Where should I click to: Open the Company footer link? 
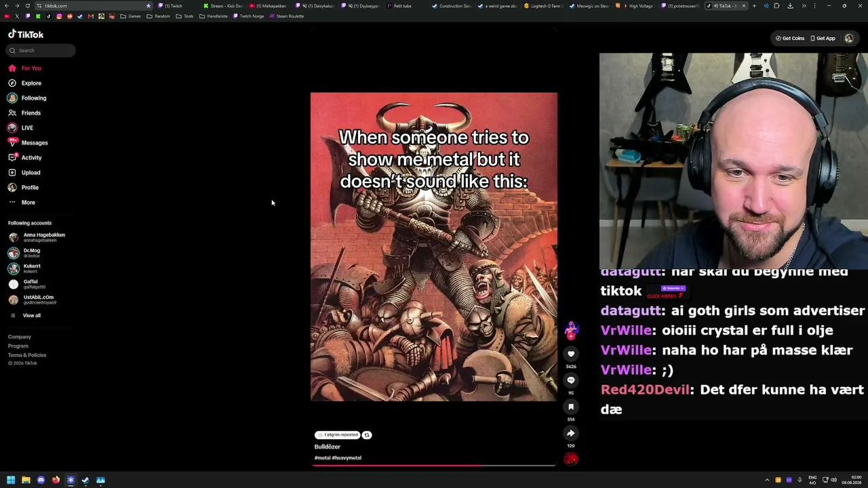20,337
